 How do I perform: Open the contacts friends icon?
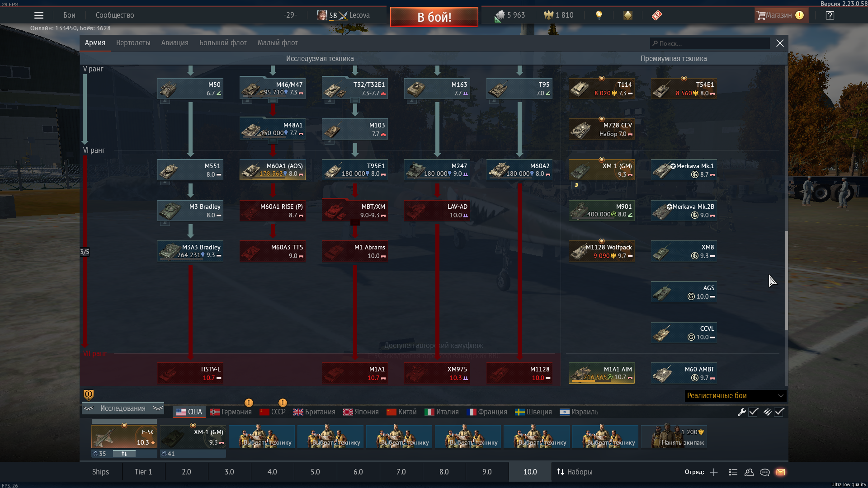point(749,472)
